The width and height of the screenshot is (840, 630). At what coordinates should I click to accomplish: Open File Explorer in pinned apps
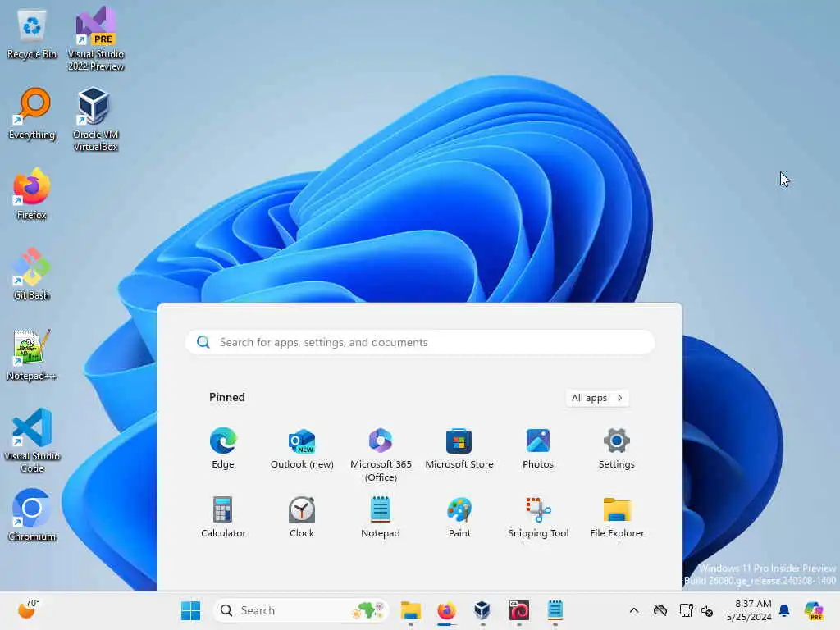(x=617, y=517)
